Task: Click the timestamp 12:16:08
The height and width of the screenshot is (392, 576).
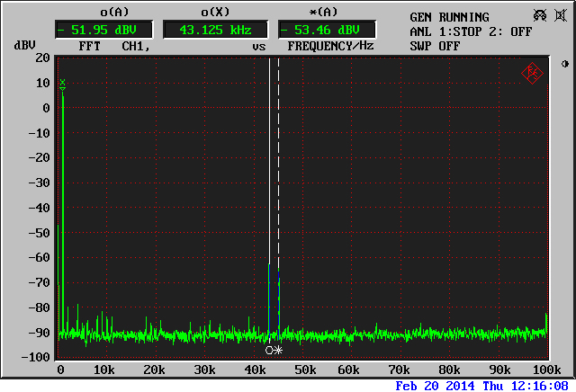Action: point(539,386)
